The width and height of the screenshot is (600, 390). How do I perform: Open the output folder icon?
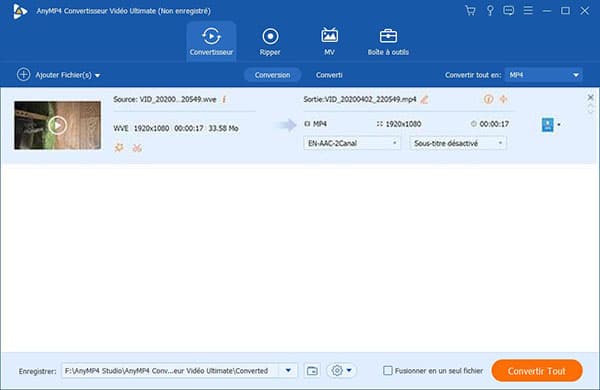coord(312,370)
